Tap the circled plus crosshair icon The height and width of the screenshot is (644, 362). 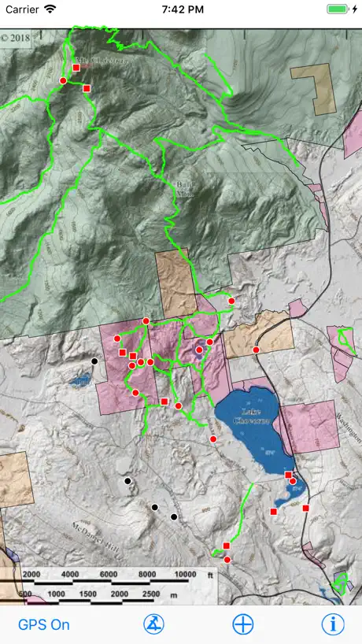(x=243, y=624)
